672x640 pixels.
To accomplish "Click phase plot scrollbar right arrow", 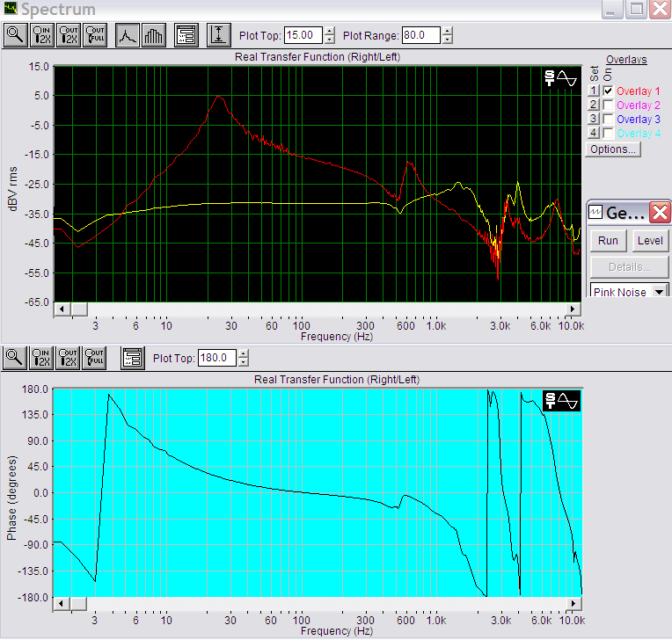I will coord(573,604).
